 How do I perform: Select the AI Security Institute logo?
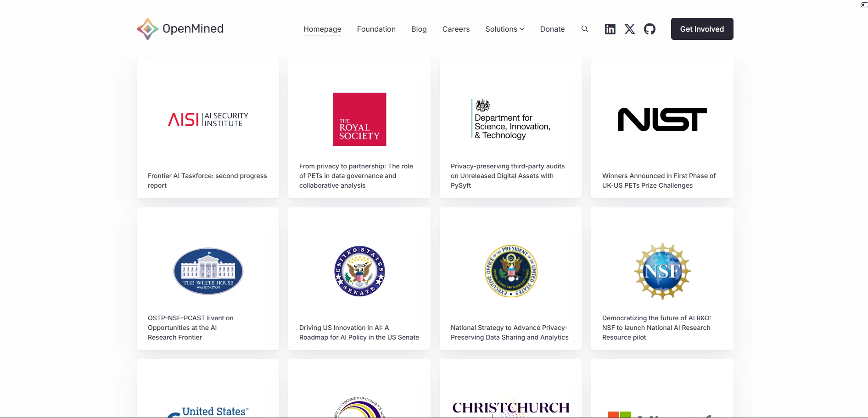click(x=208, y=119)
